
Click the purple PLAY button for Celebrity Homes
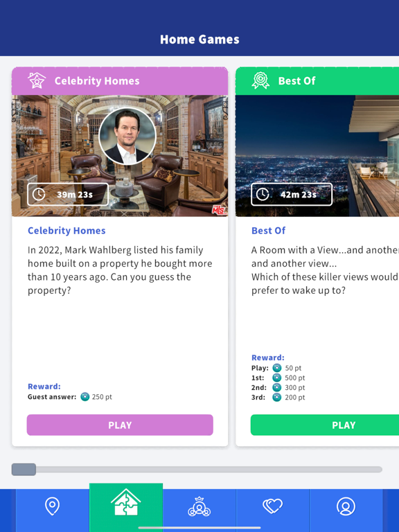120,425
